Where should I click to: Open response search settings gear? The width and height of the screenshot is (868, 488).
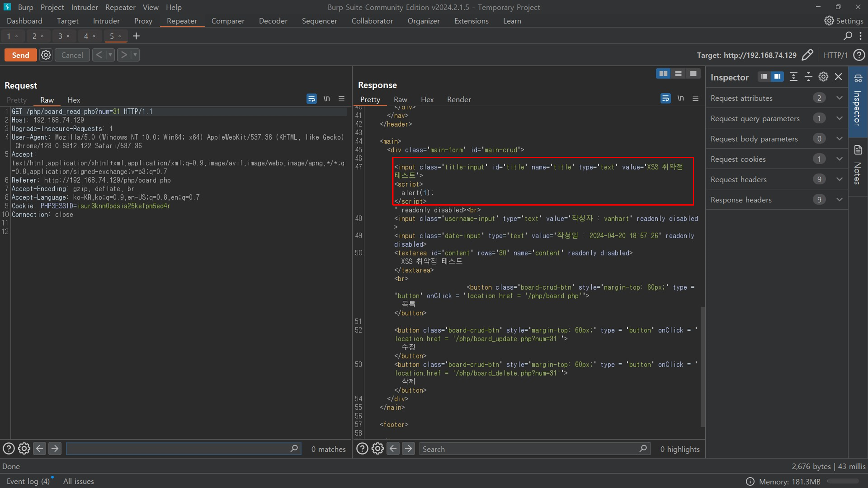[x=377, y=449]
